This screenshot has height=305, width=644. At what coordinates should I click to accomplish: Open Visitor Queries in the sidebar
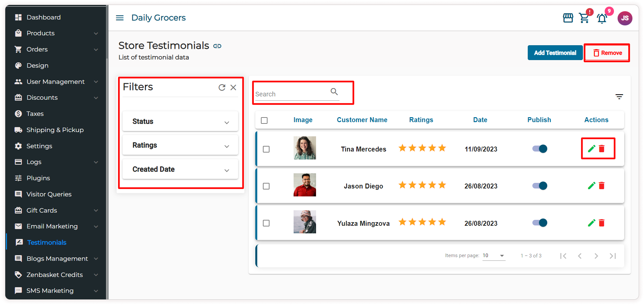click(49, 194)
